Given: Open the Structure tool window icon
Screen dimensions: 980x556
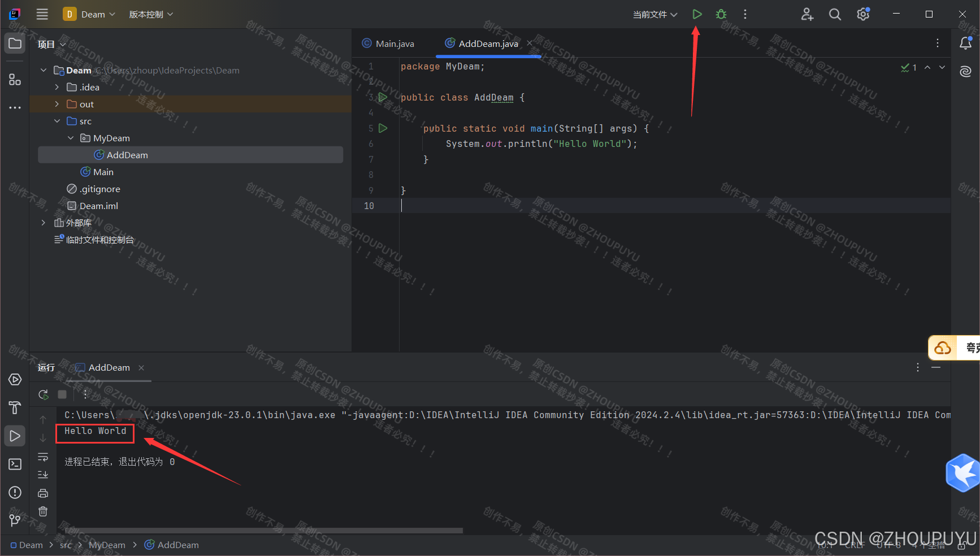Looking at the screenshot, I should pos(15,80).
